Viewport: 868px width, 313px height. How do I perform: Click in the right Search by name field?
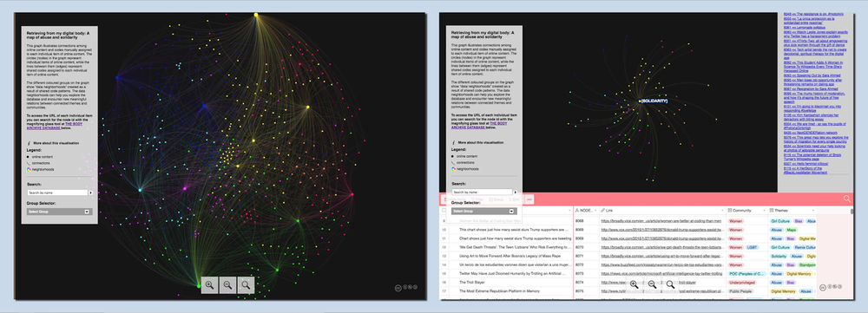[482, 192]
